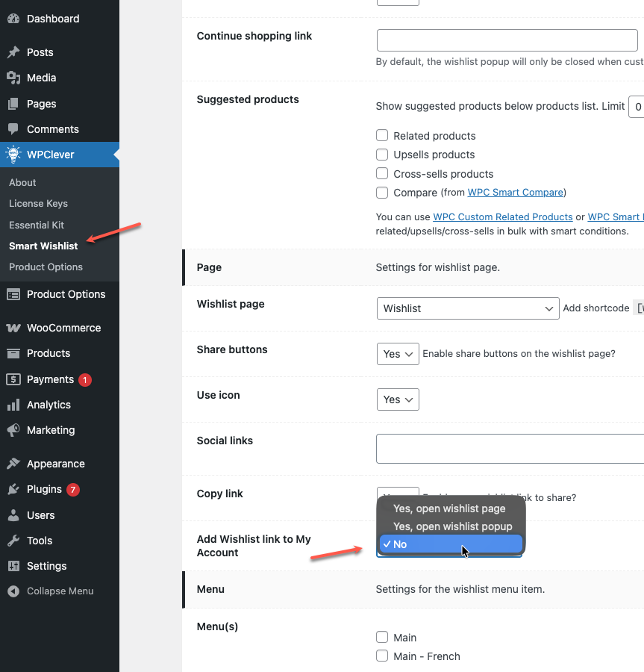Click the Payments notification badge
The image size is (644, 672).
85,380
